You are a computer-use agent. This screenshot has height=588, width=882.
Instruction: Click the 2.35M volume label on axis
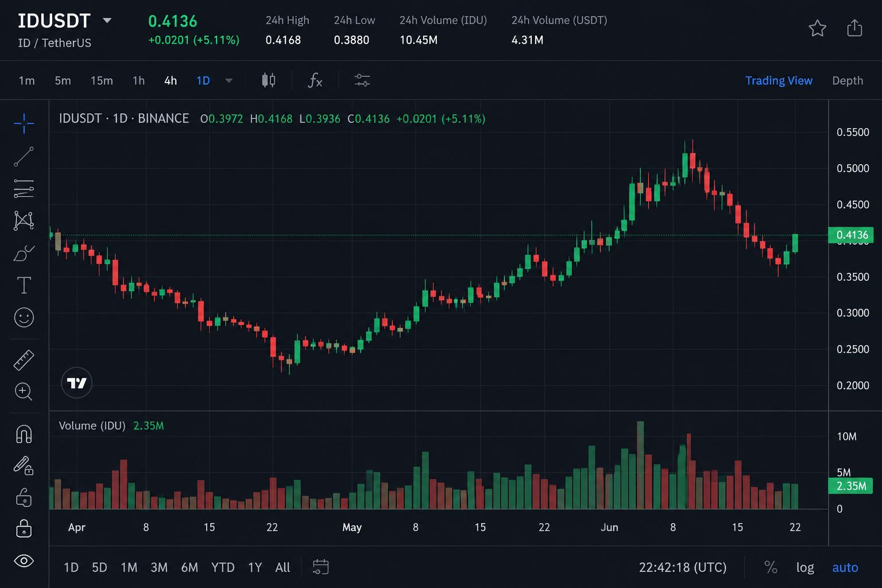[851, 486]
